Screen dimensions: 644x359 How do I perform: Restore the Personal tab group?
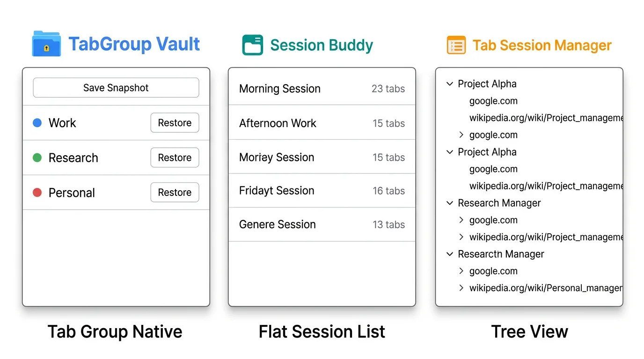tap(175, 192)
